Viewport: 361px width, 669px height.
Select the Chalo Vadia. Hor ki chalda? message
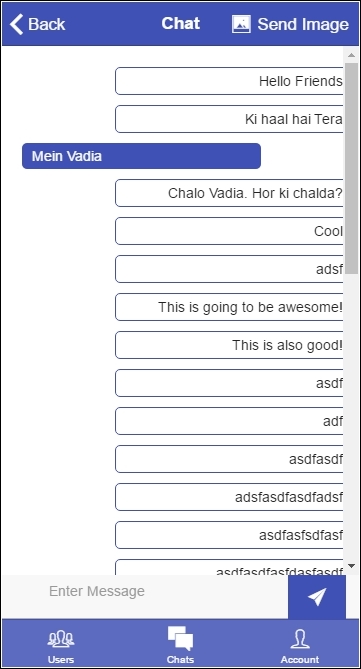(229, 193)
